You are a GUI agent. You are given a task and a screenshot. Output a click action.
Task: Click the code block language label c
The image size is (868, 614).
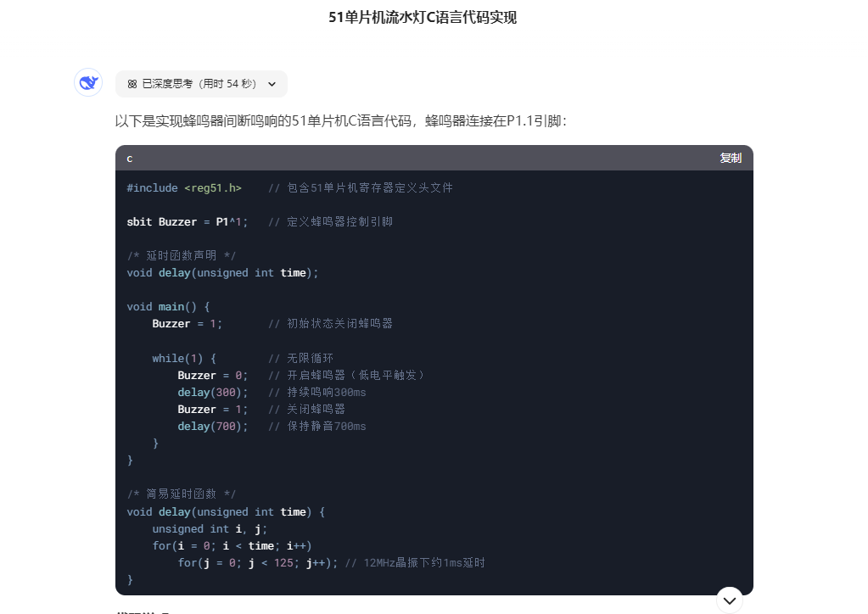(x=130, y=159)
